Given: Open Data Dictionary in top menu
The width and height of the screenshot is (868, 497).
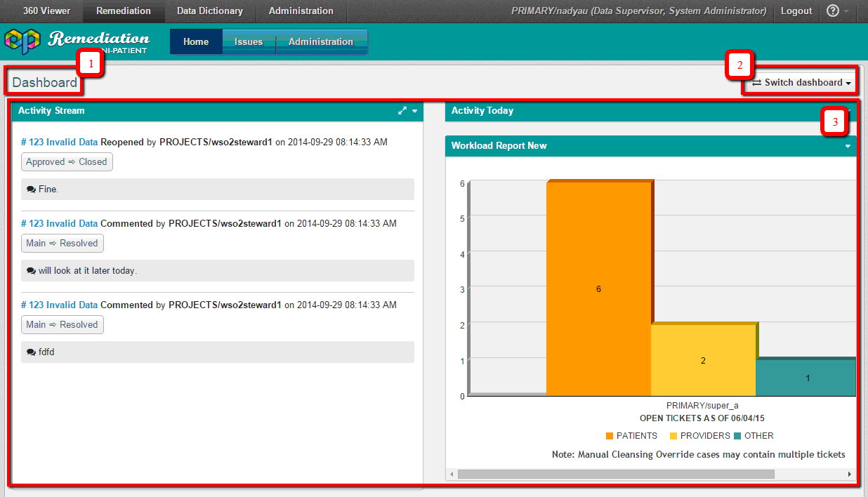Looking at the screenshot, I should [x=209, y=11].
